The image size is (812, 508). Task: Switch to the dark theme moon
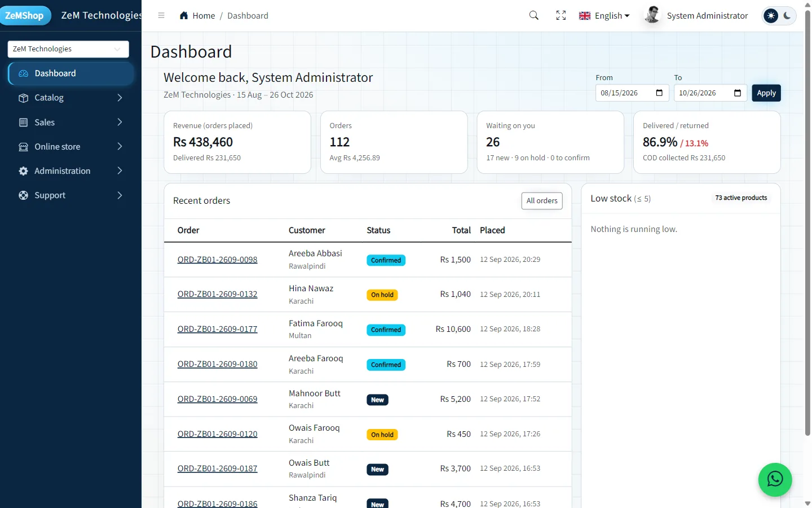tap(787, 16)
